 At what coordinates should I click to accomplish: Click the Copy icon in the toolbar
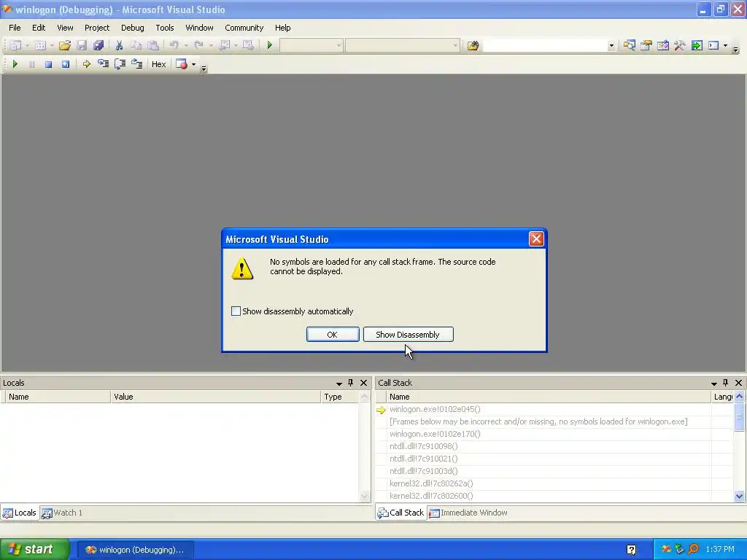point(136,45)
